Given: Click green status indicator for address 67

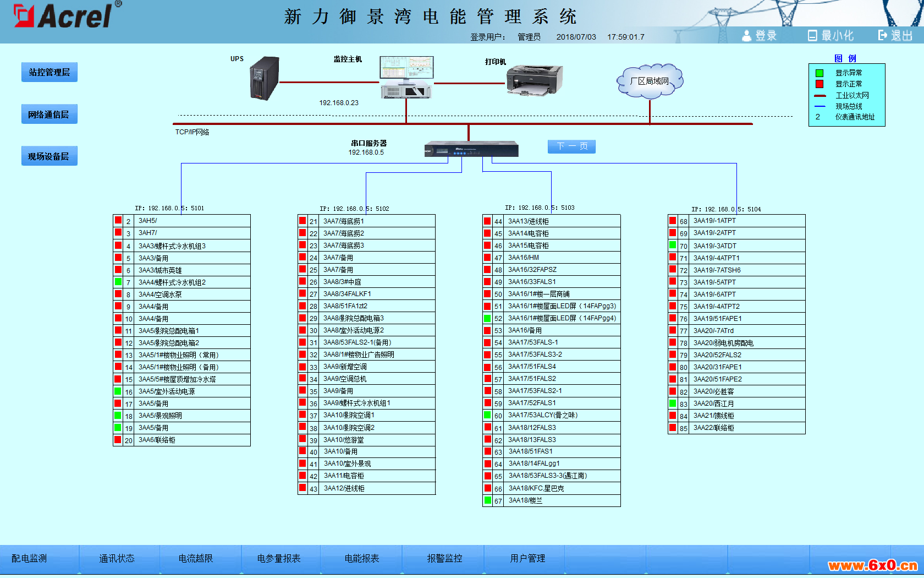Looking at the screenshot, I should 488,500.
